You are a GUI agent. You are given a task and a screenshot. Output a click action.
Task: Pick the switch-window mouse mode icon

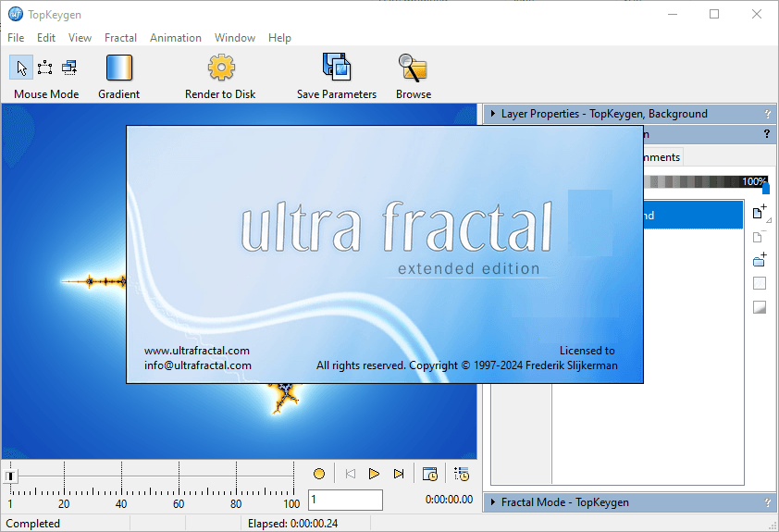click(x=69, y=68)
